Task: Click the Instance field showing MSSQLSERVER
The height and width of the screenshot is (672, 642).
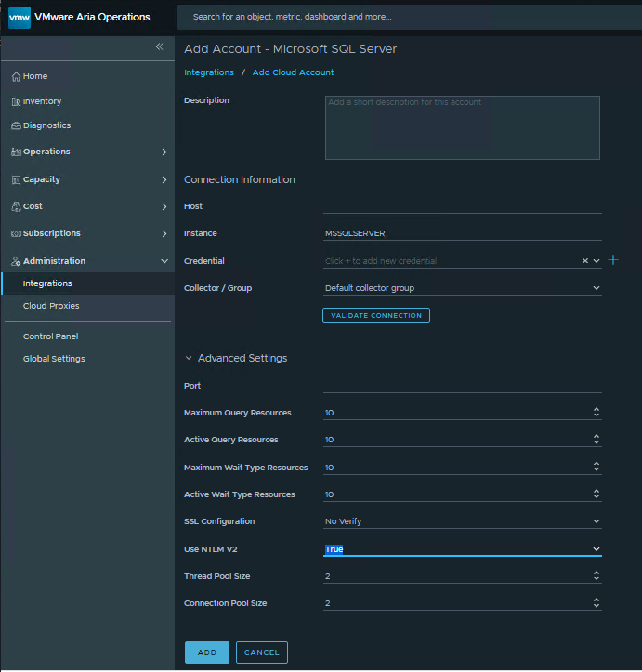Action: pyautogui.click(x=463, y=233)
